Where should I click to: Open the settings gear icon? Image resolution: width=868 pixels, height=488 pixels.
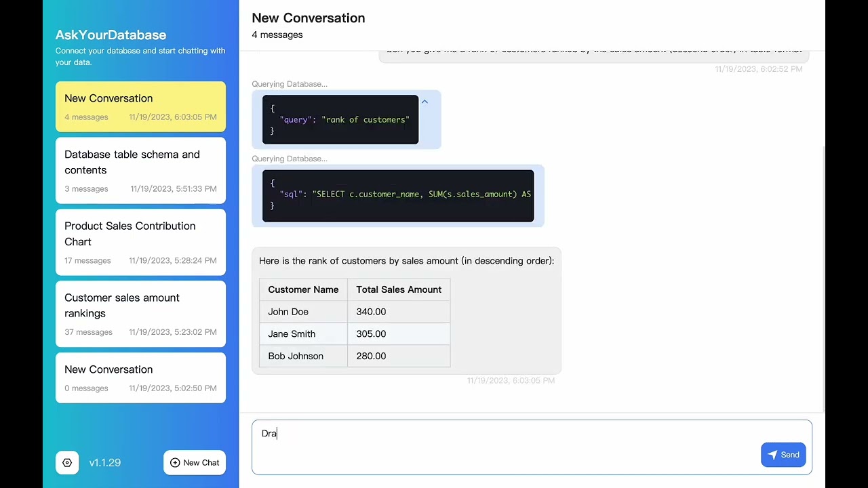[x=67, y=462]
